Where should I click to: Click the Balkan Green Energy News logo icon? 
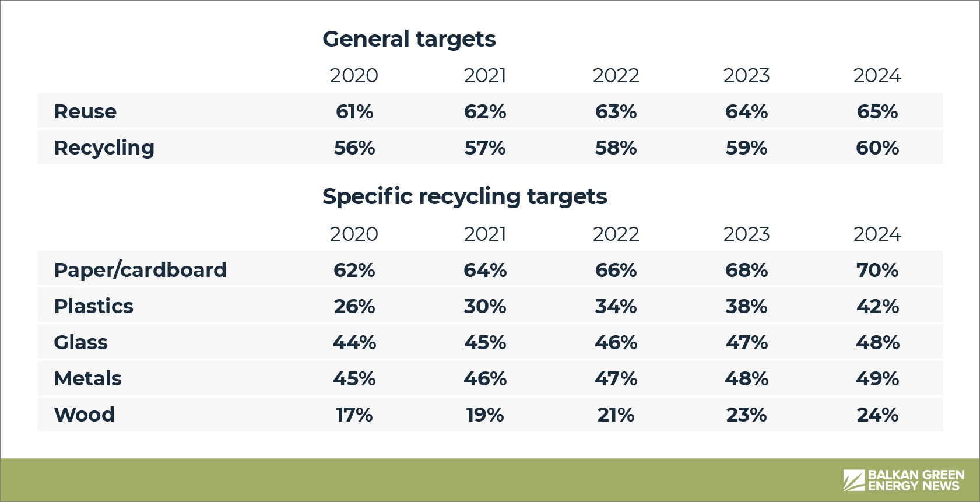click(x=854, y=480)
